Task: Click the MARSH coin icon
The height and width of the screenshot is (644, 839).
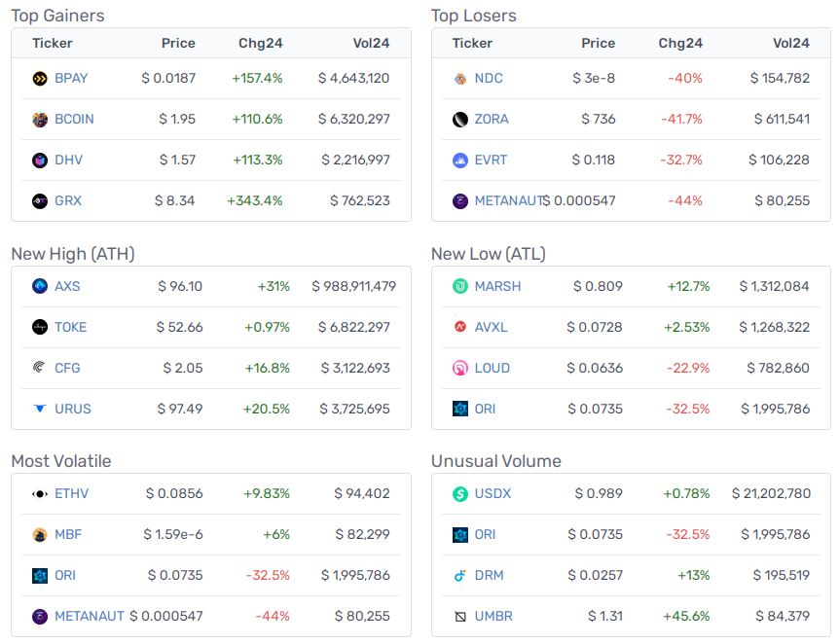Action: (460, 286)
